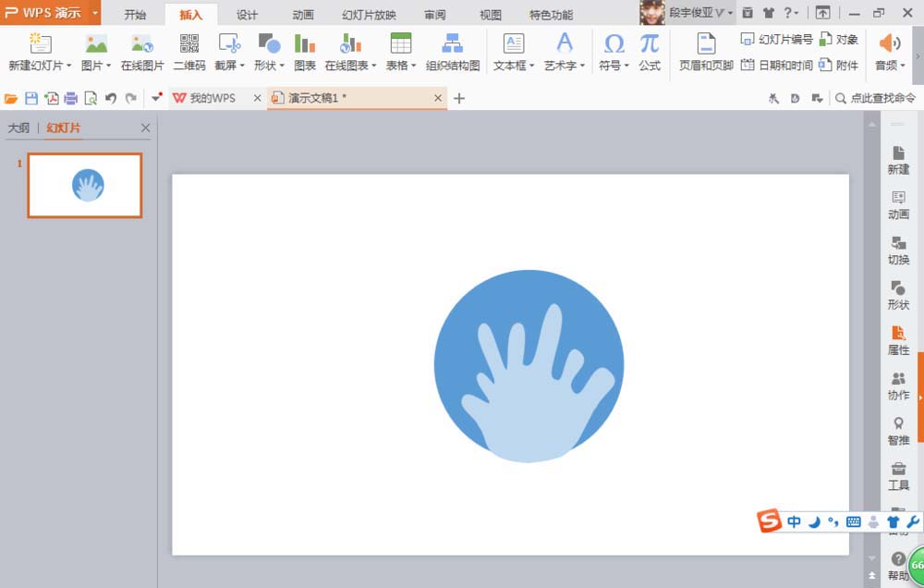The width and height of the screenshot is (924, 588).
Task: Switch to 我的WPS document tab
Action: (x=213, y=99)
